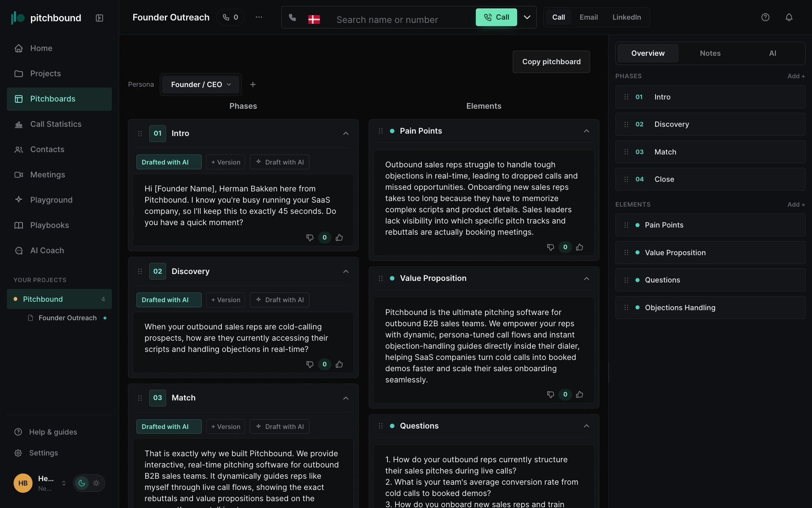Select the Email outreach mode
Image resolution: width=812 pixels, height=508 pixels.
click(589, 17)
